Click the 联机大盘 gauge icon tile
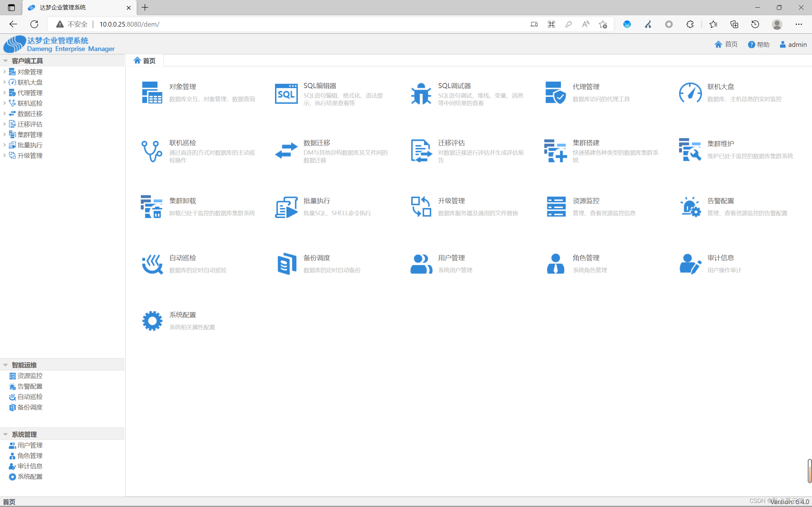This screenshot has width=812, height=507. [690, 93]
